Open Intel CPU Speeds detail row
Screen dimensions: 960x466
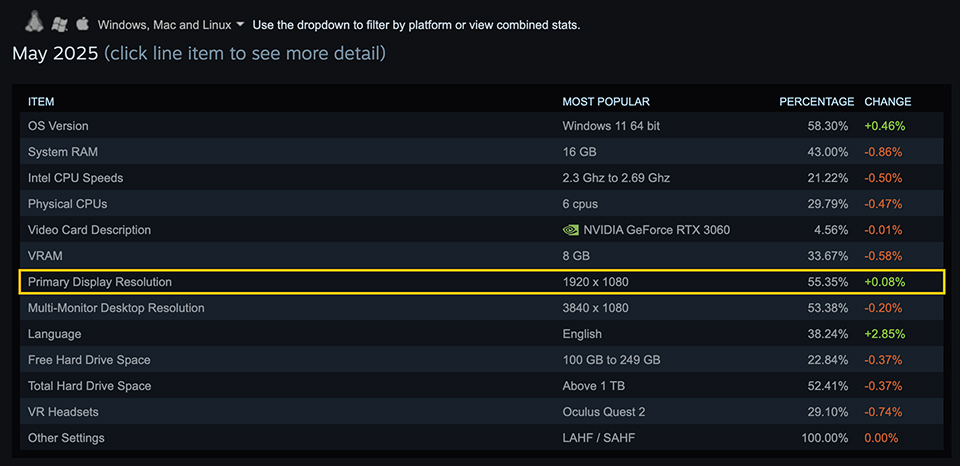click(x=76, y=178)
